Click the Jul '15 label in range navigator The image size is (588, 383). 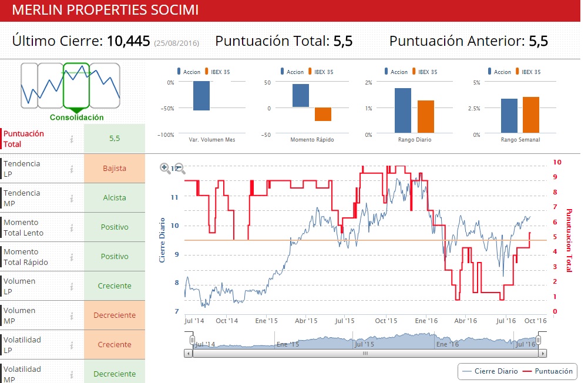coord(364,344)
